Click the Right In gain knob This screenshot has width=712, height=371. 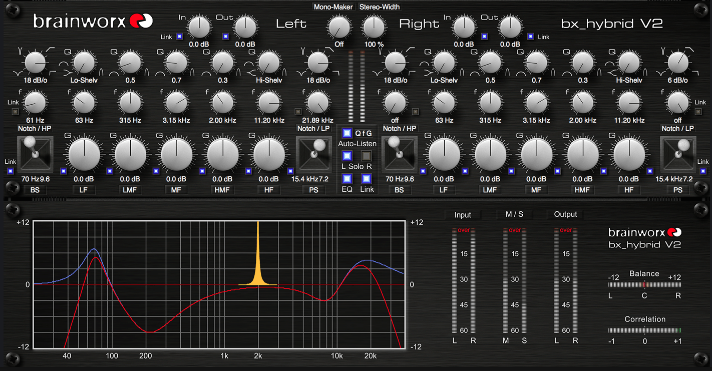click(x=464, y=27)
